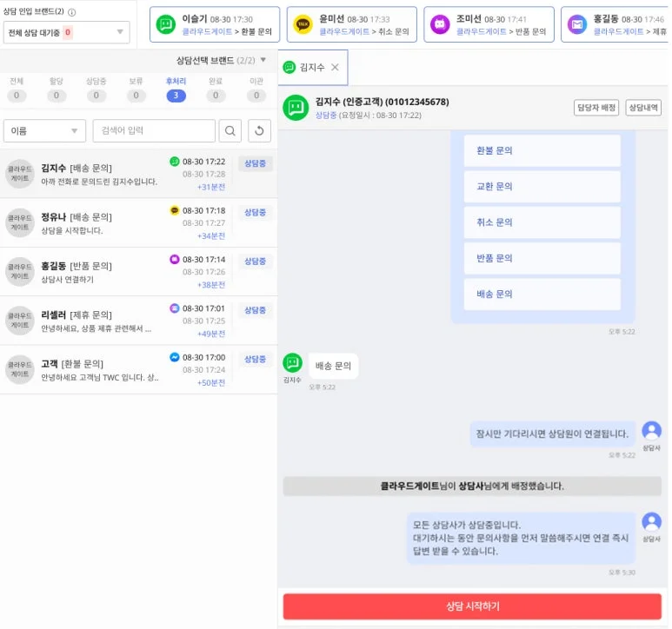Click the +31분전 elapsed time text

pyautogui.click(x=211, y=187)
